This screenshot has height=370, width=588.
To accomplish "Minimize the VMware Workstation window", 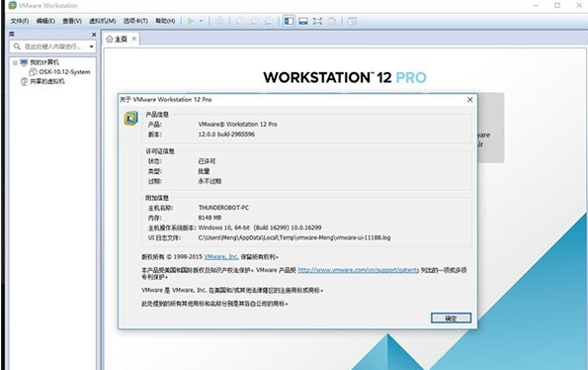I will [536, 5].
